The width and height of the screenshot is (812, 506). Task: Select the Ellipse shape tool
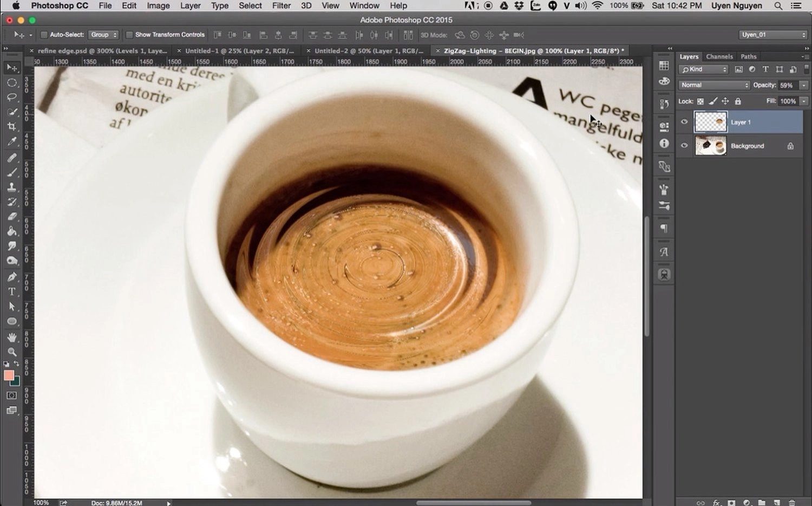click(11, 321)
